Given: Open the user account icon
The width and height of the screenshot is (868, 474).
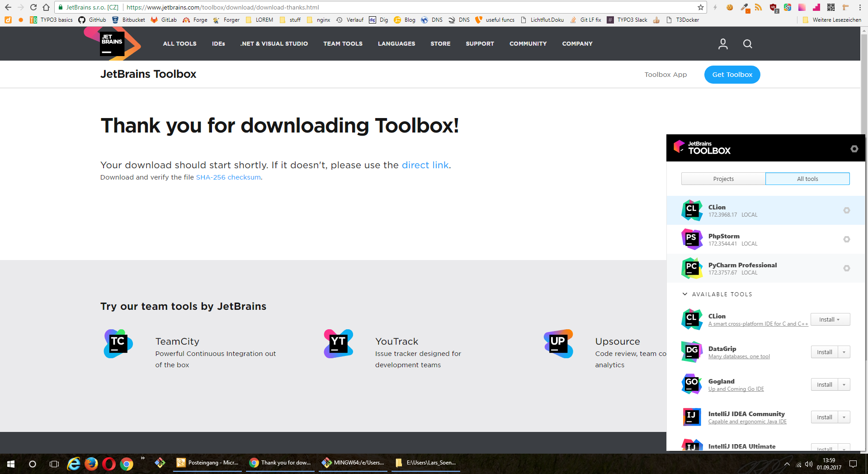Looking at the screenshot, I should (723, 44).
